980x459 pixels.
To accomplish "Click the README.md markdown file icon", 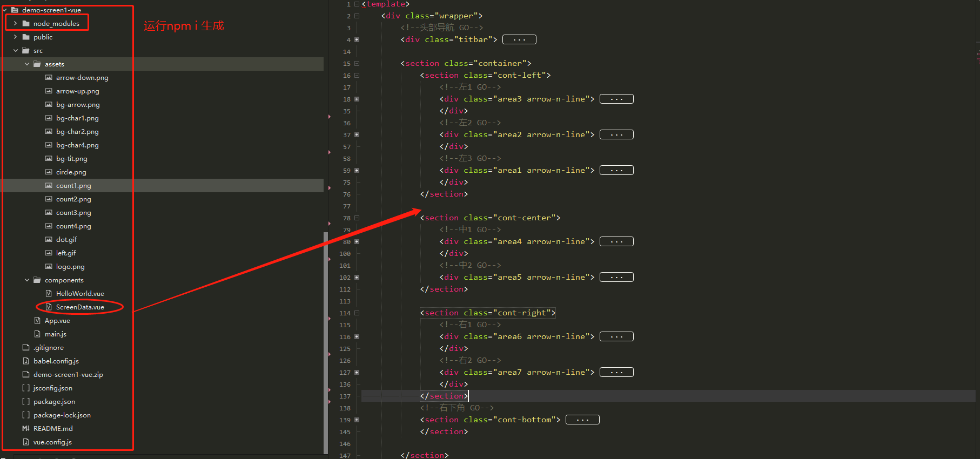I will click(x=26, y=429).
